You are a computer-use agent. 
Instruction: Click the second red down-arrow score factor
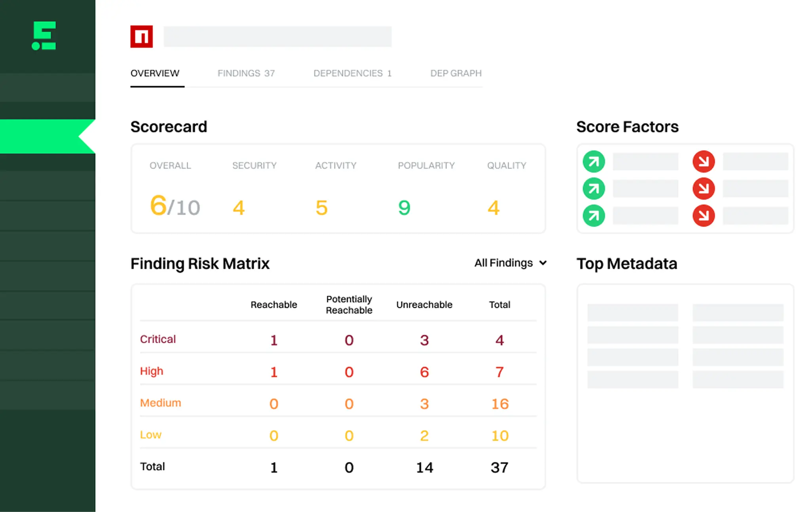703,189
